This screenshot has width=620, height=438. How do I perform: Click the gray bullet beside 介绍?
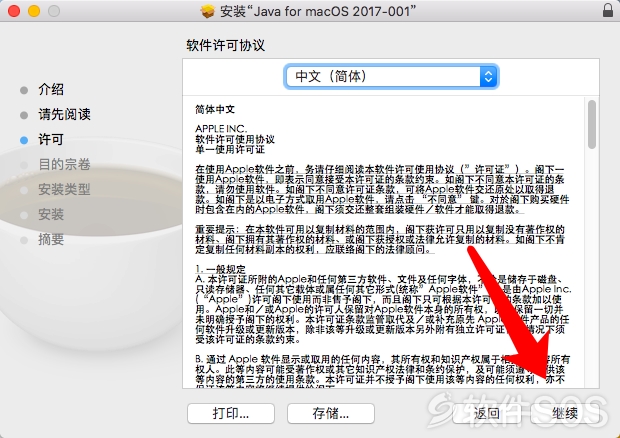point(24,90)
